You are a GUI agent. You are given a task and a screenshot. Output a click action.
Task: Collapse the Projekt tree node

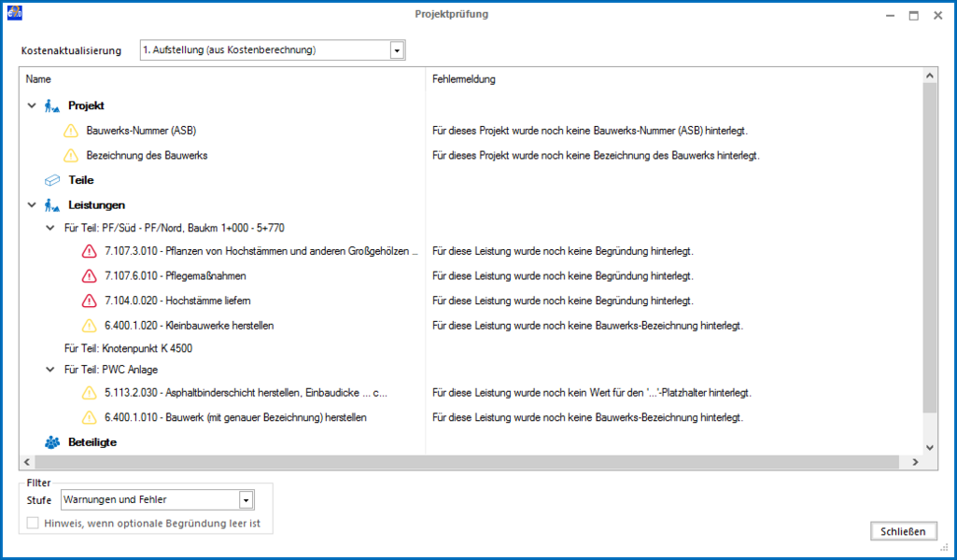pos(32,105)
